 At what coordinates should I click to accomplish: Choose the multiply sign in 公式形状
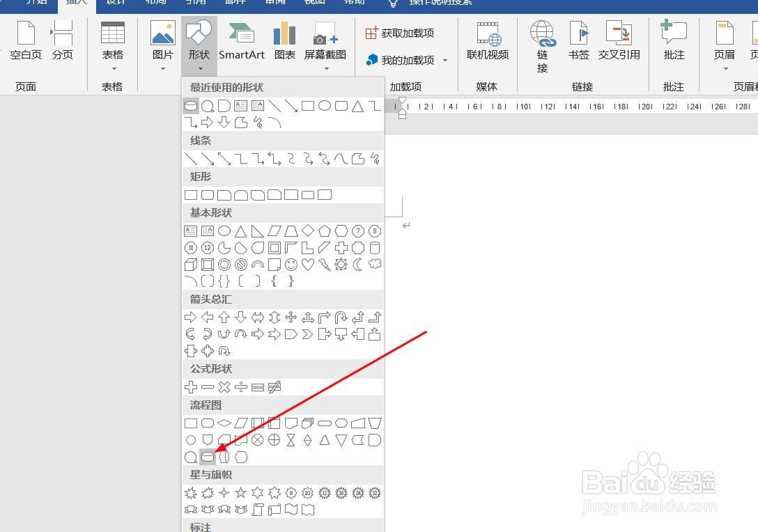tap(224, 387)
